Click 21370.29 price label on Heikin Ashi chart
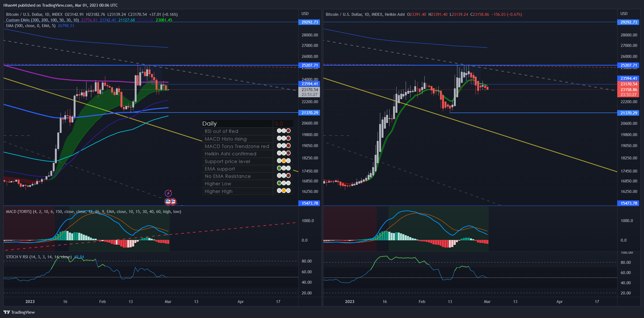The height and width of the screenshot is (318, 644). pyautogui.click(x=628, y=113)
